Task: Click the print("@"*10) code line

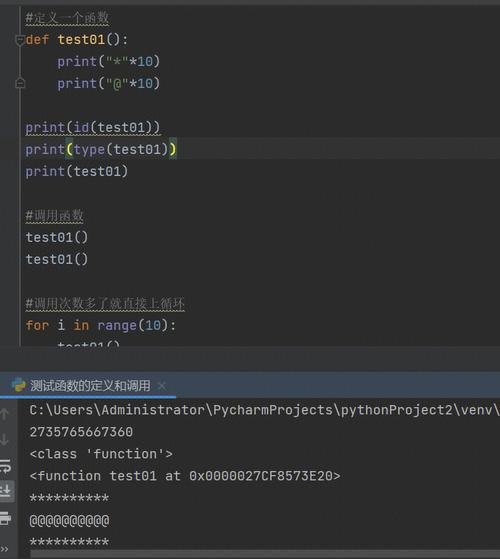Action: pyautogui.click(x=108, y=83)
